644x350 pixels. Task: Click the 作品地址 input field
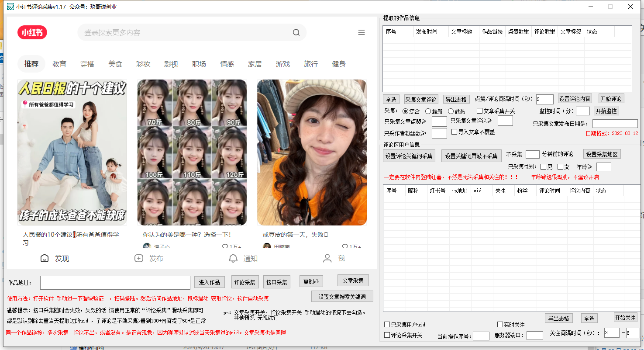click(x=115, y=283)
